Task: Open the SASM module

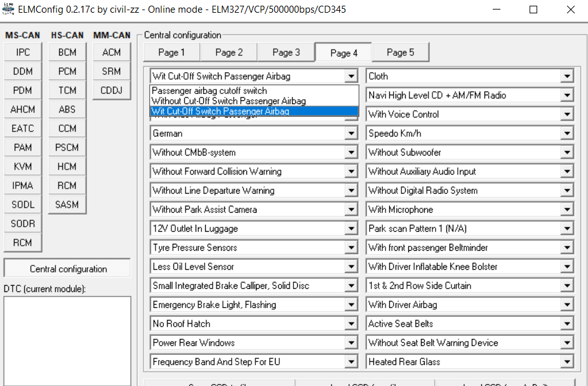Action: pyautogui.click(x=67, y=205)
